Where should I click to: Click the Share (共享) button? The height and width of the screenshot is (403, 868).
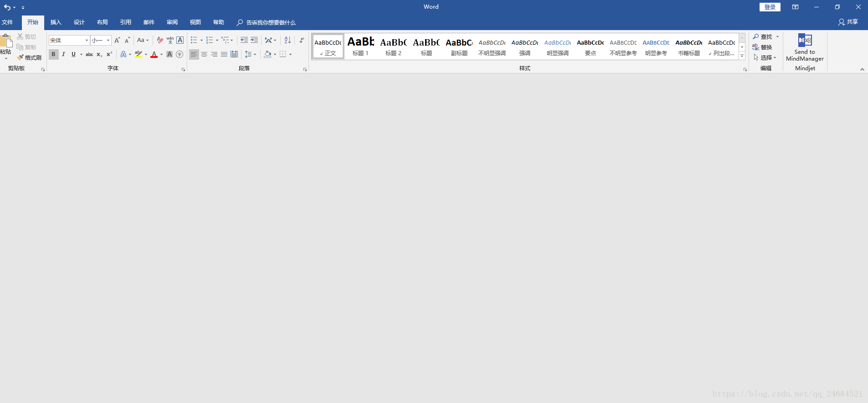click(x=848, y=22)
